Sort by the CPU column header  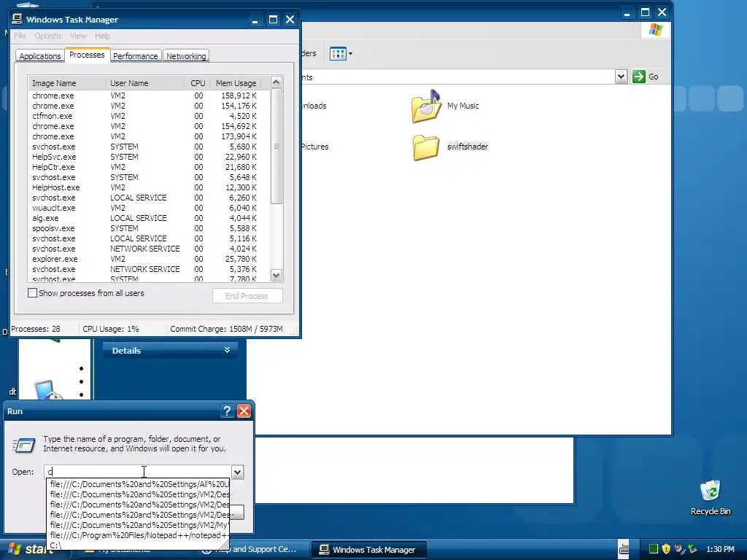pyautogui.click(x=197, y=83)
